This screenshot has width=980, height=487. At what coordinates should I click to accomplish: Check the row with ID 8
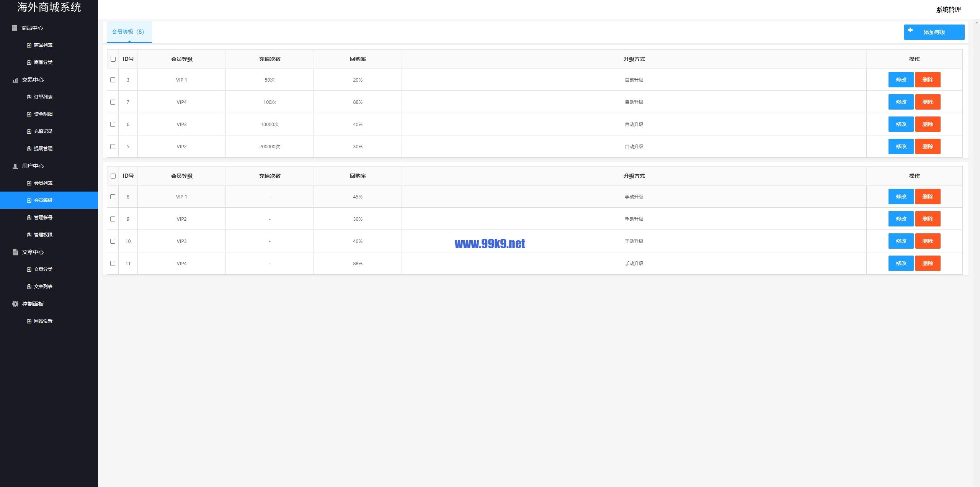point(113,197)
